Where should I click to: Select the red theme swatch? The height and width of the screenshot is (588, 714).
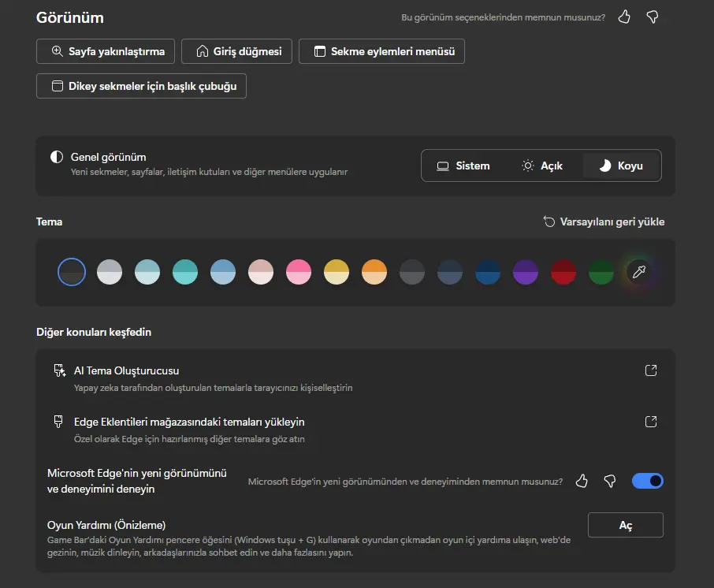pyautogui.click(x=563, y=272)
